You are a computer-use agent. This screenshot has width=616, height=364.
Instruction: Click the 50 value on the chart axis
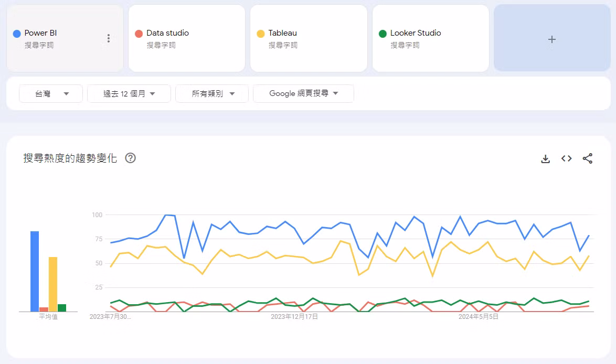tap(99, 263)
